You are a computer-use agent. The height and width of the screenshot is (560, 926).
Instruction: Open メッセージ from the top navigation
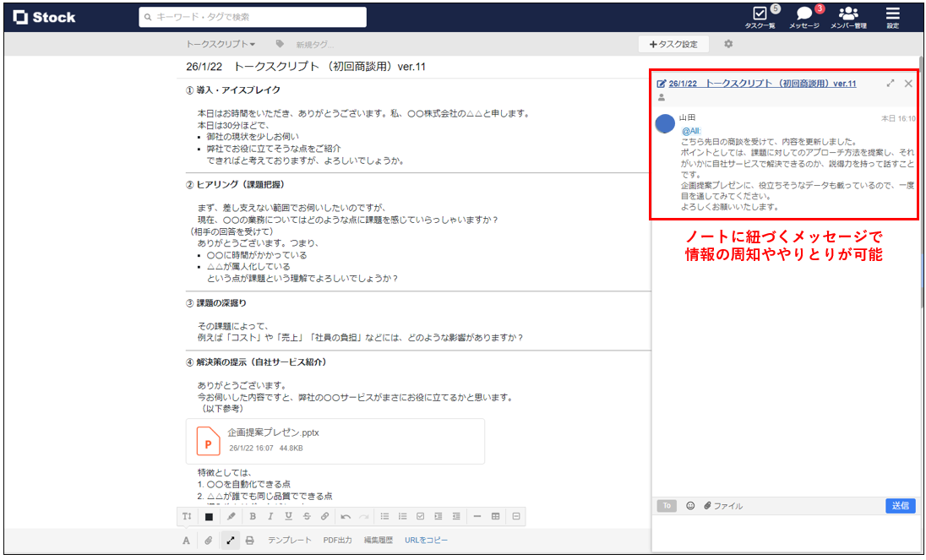tap(803, 17)
